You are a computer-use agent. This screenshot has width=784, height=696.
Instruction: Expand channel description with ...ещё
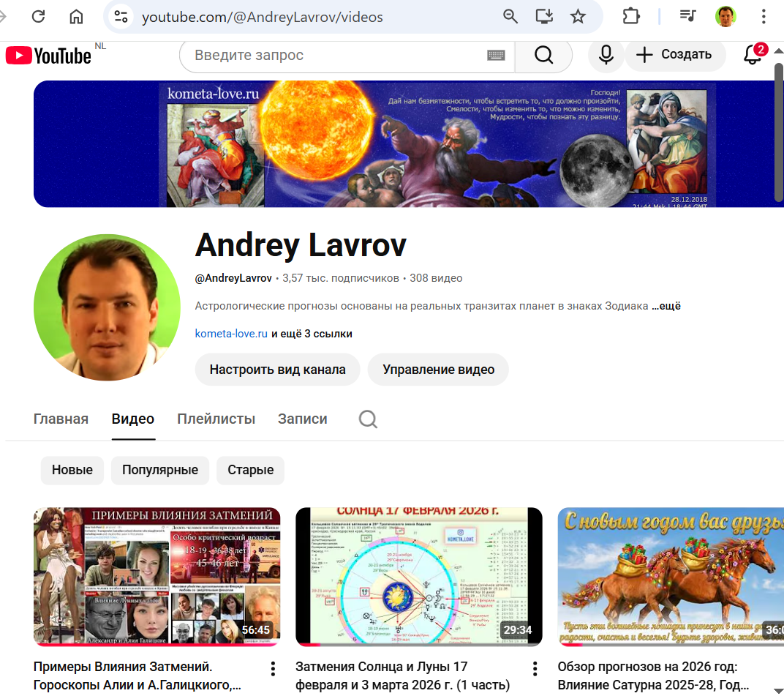(666, 306)
